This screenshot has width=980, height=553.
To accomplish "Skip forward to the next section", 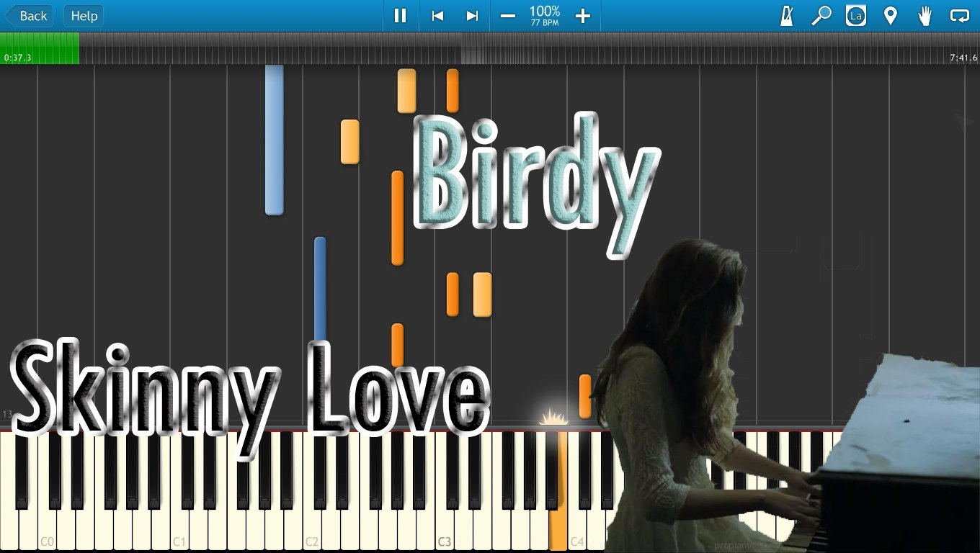I will [472, 16].
